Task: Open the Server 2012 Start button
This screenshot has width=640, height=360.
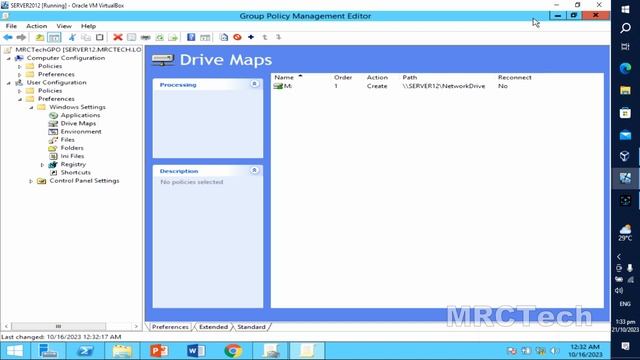Action: tap(15, 351)
